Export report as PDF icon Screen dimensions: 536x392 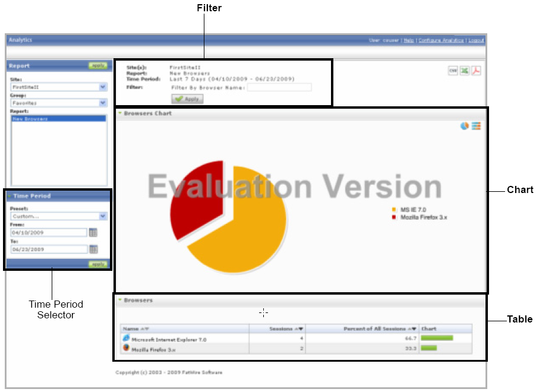pos(476,71)
